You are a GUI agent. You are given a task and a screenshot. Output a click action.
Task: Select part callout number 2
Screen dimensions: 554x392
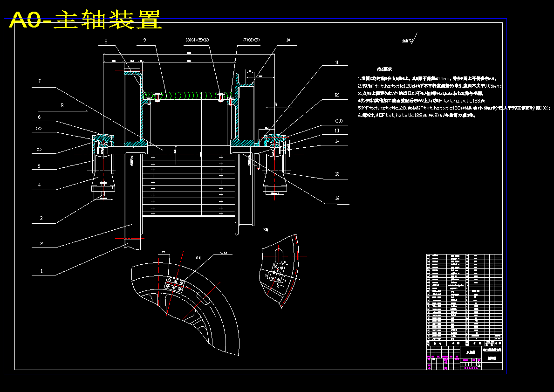coord(41,243)
